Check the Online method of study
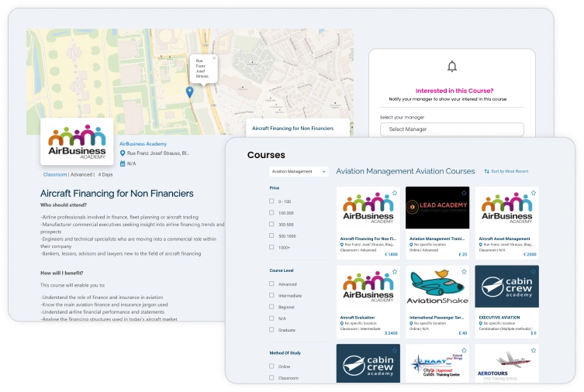This screenshot has width=584, height=392. point(271,366)
